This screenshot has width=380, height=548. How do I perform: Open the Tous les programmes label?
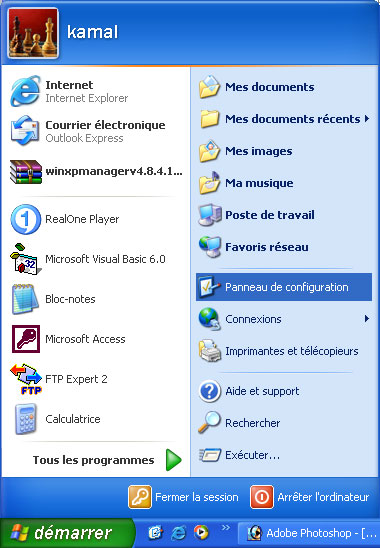tap(93, 460)
